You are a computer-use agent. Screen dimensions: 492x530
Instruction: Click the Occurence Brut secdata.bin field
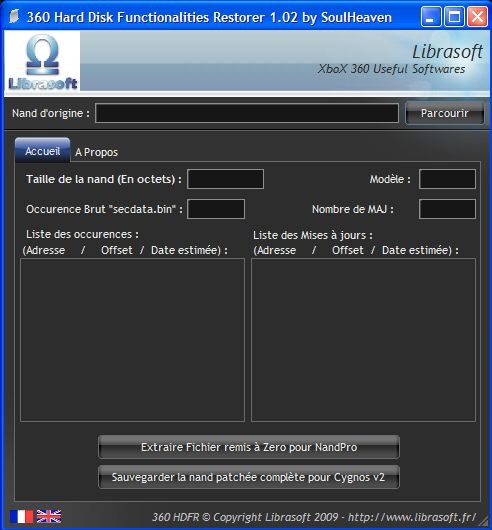click(x=216, y=209)
